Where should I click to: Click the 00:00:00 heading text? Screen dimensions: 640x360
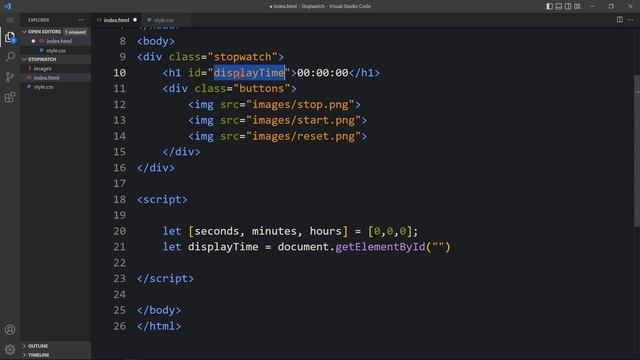322,73
